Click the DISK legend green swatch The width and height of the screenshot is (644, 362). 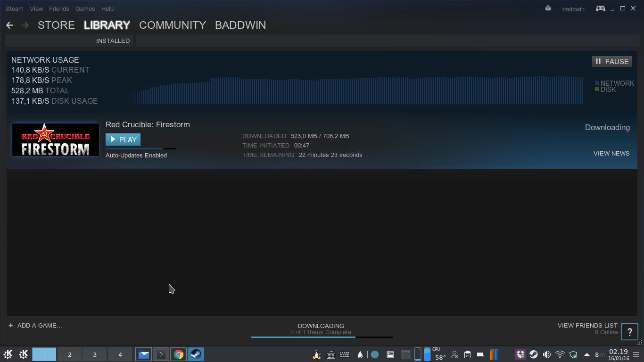click(597, 89)
